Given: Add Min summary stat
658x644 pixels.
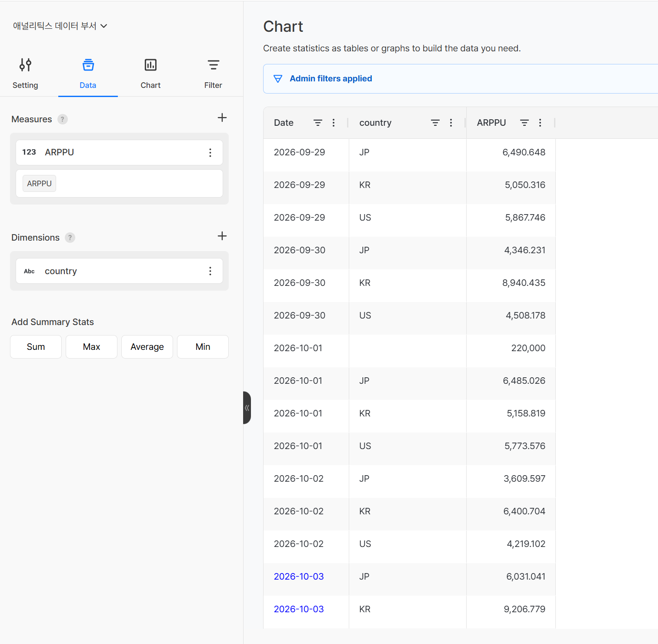Looking at the screenshot, I should coord(203,347).
